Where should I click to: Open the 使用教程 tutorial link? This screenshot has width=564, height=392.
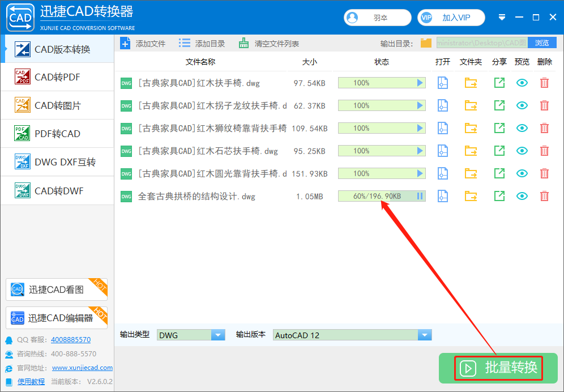tap(31, 382)
